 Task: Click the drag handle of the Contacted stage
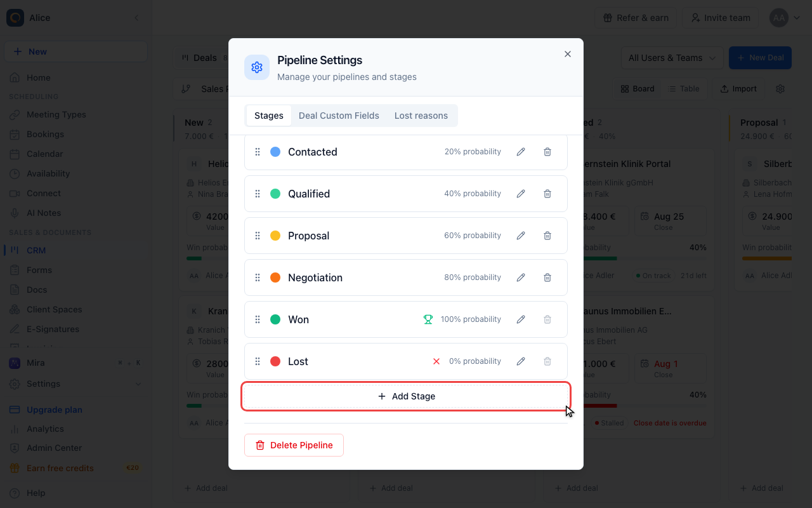pos(258,152)
